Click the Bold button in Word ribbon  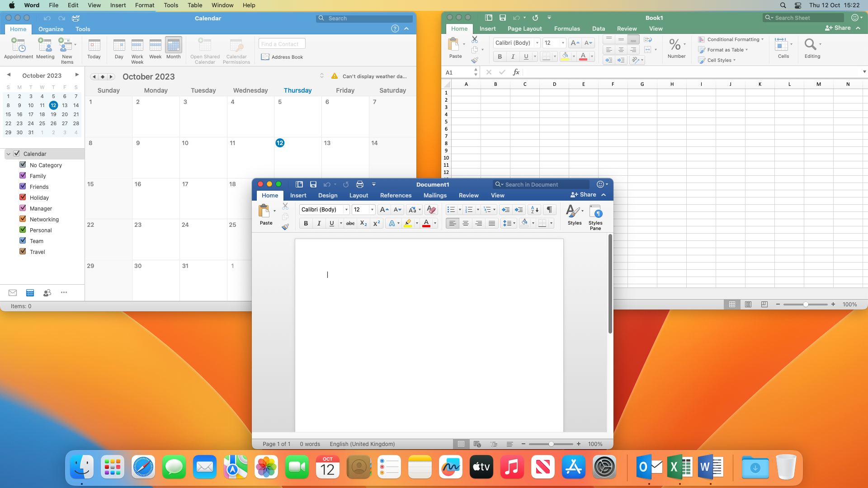306,223
